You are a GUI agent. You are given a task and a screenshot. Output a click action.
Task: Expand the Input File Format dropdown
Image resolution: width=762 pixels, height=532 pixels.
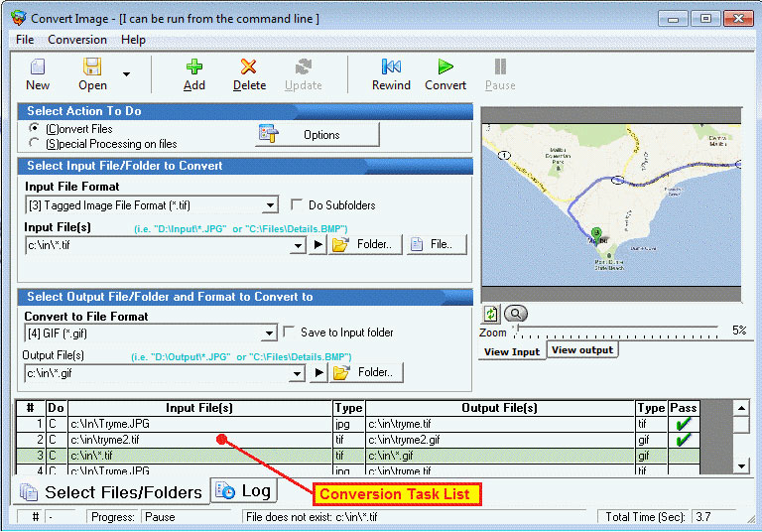(x=271, y=205)
